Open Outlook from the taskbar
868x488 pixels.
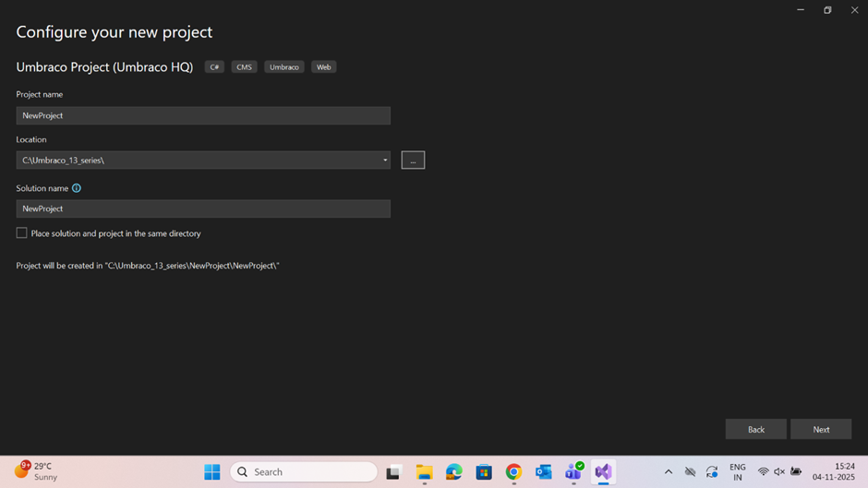[x=543, y=472]
